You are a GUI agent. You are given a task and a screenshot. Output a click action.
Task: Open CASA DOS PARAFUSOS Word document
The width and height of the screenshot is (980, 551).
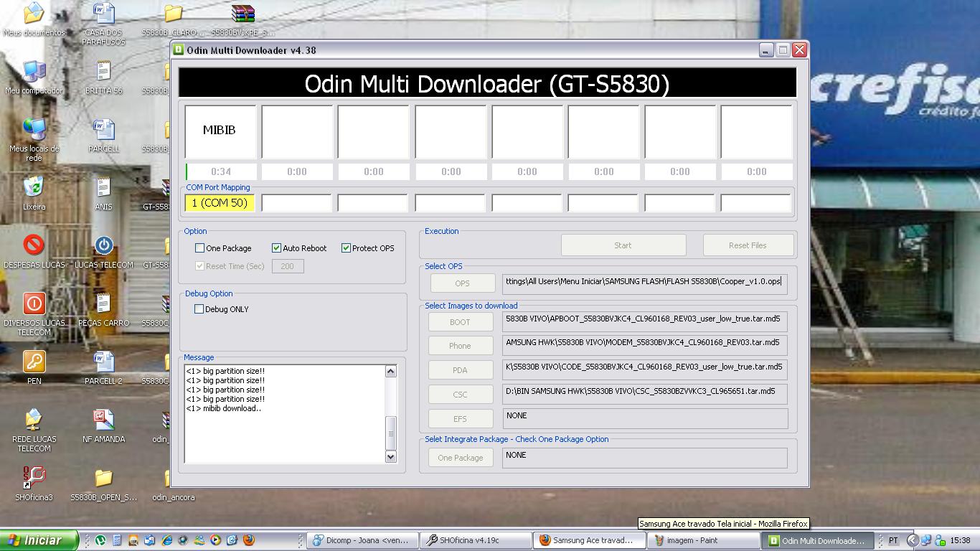click(104, 24)
